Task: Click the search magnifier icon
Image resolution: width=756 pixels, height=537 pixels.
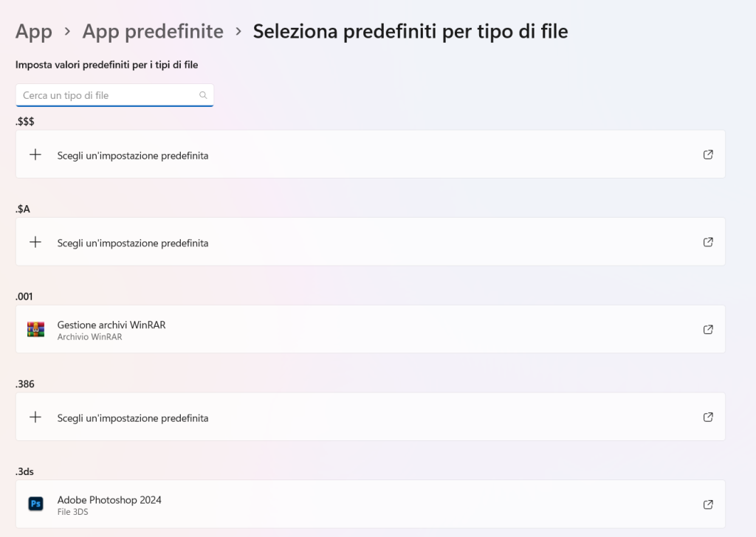Action: pyautogui.click(x=203, y=95)
